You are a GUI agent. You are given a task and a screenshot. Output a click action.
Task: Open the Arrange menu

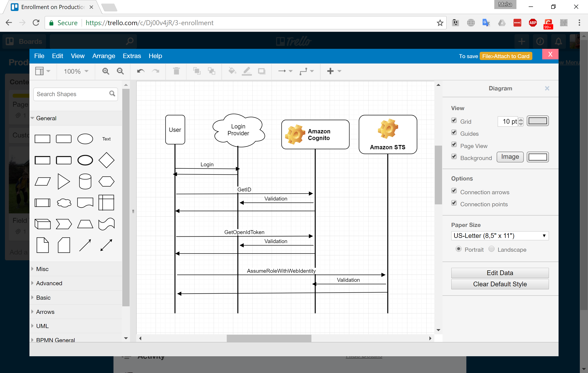click(x=104, y=56)
